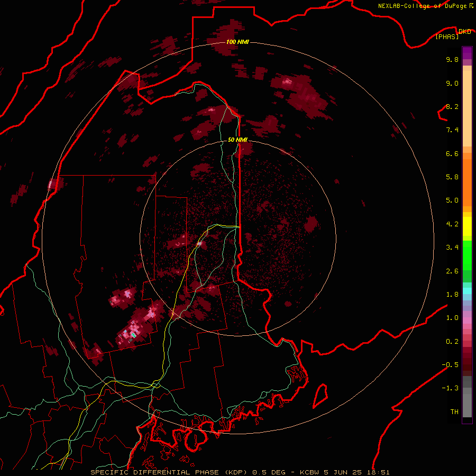Click the 4.2 scale value
This screenshot has height=476, width=476.
click(x=452, y=224)
